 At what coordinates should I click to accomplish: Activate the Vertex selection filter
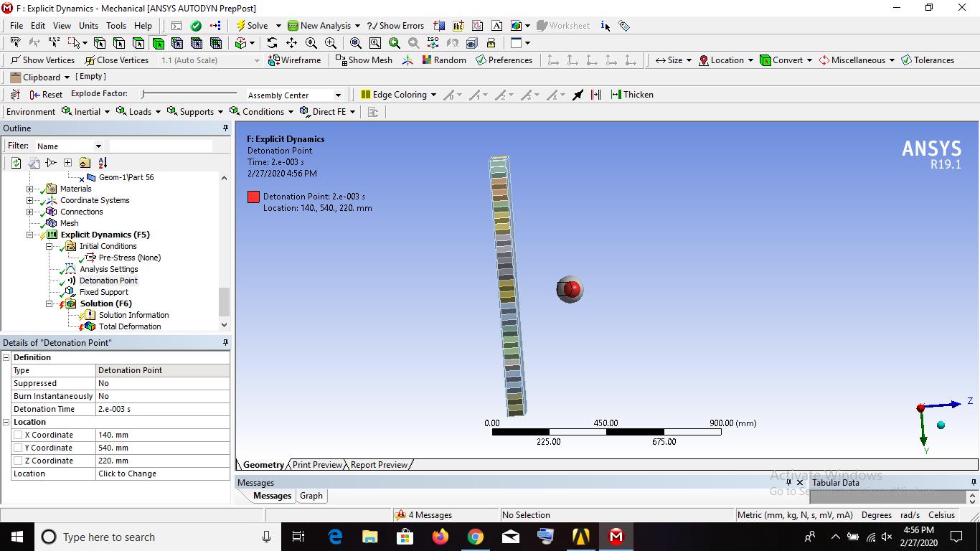pos(100,43)
